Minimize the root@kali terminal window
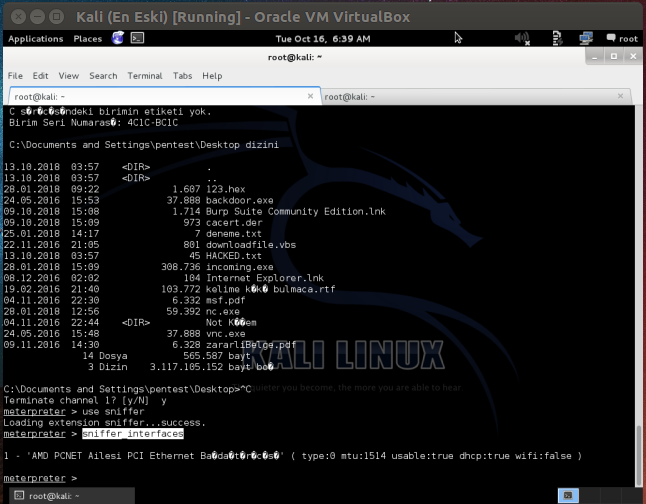The width and height of the screenshot is (646, 504). click(x=595, y=57)
